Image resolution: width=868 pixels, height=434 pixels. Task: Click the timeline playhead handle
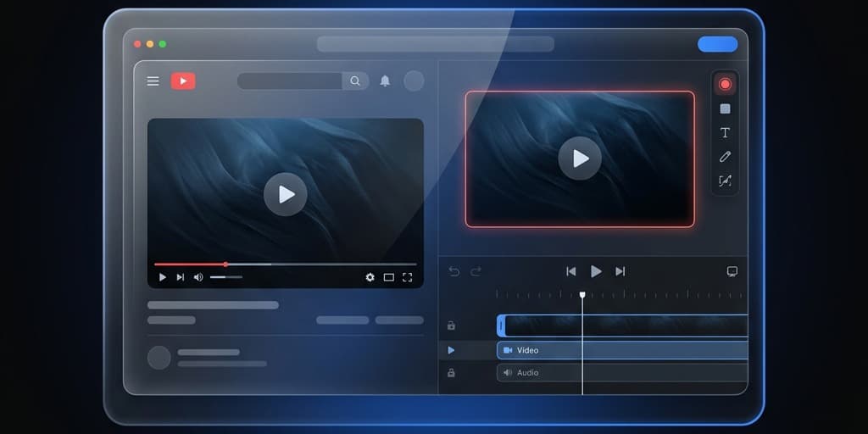[x=582, y=295]
